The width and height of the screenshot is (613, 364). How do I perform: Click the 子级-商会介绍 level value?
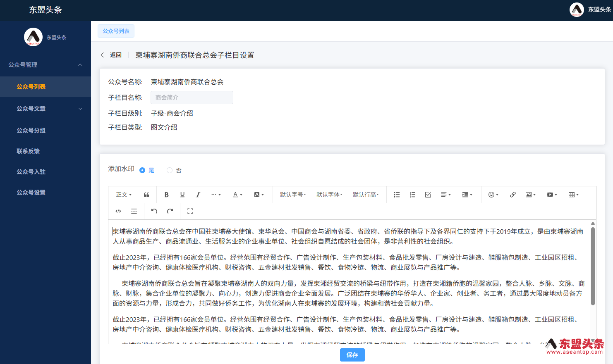(x=172, y=113)
